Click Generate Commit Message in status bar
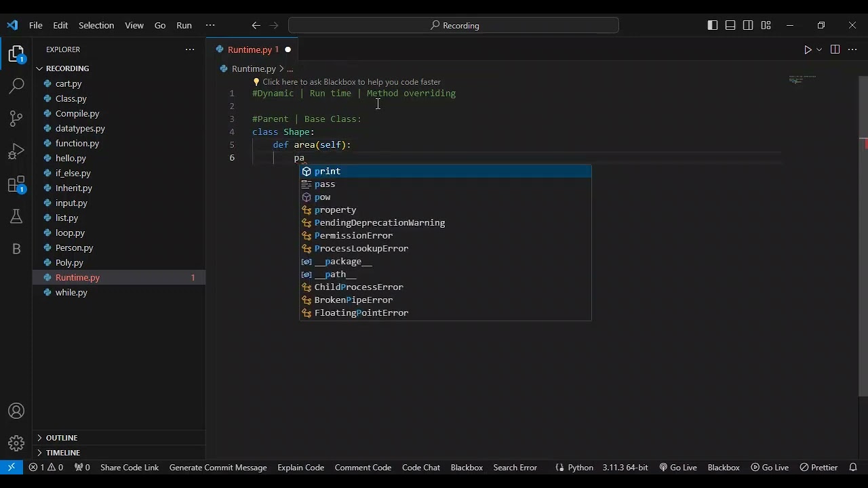This screenshot has height=488, width=868. click(x=218, y=468)
